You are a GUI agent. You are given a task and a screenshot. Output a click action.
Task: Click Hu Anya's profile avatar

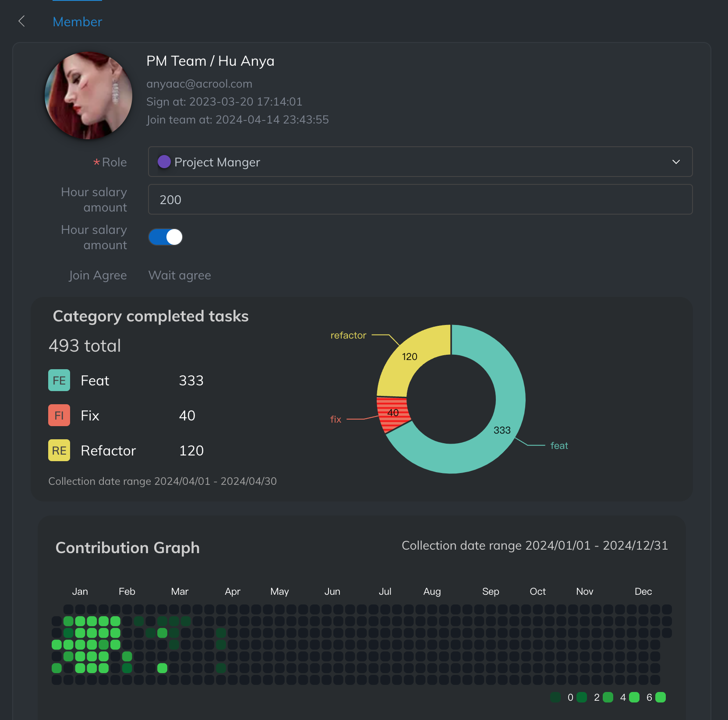[88, 95]
